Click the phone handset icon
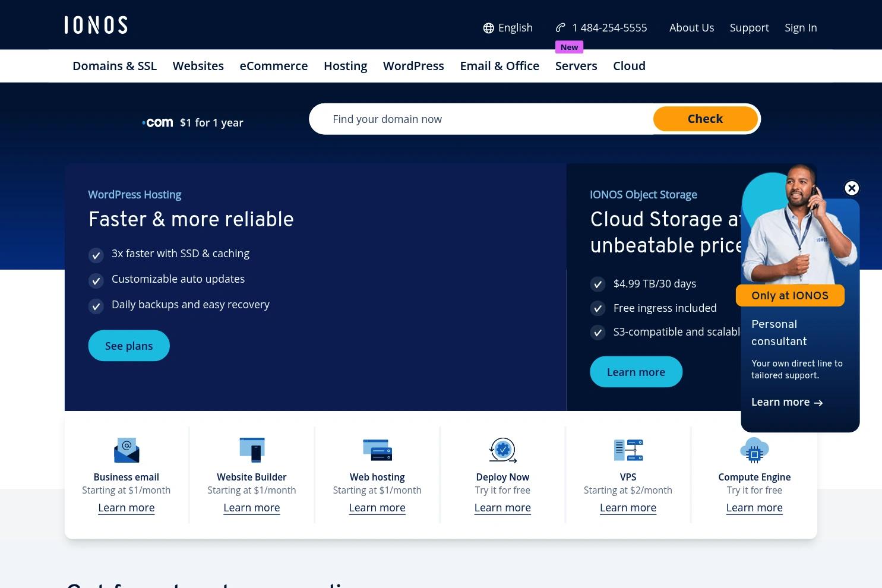Screen dimensions: 882x588 [x=560, y=27]
